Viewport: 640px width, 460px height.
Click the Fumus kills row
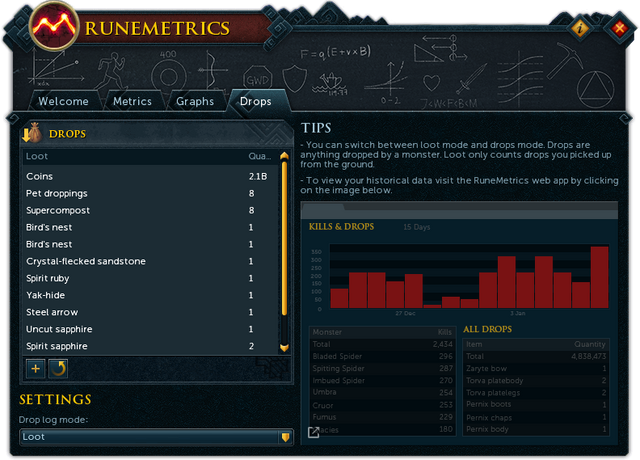point(382,417)
